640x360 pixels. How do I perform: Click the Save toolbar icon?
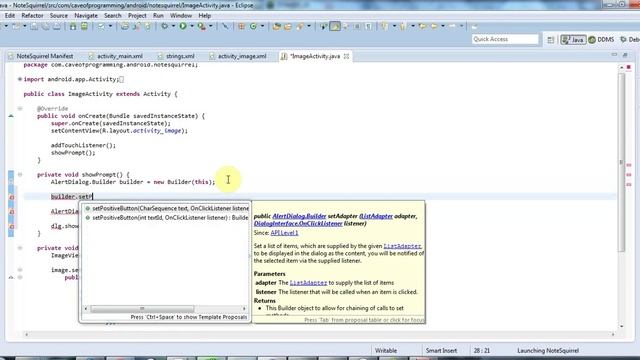[x=34, y=27]
